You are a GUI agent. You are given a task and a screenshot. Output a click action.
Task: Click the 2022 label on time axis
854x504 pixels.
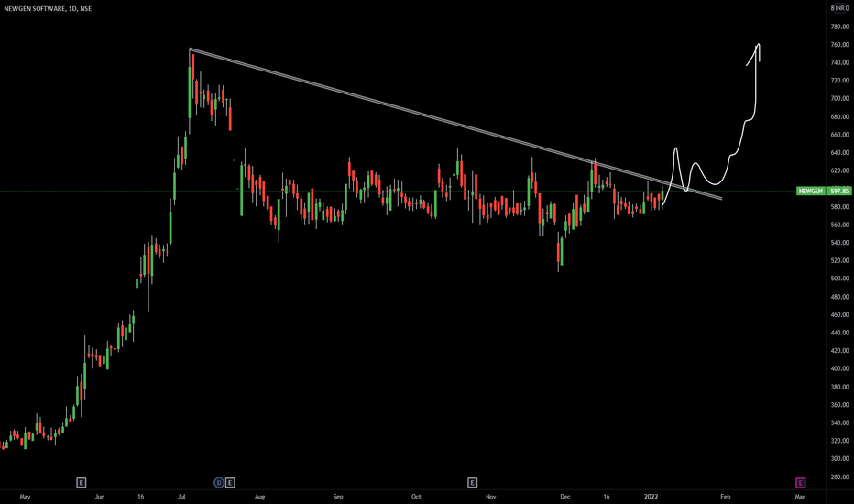click(651, 497)
